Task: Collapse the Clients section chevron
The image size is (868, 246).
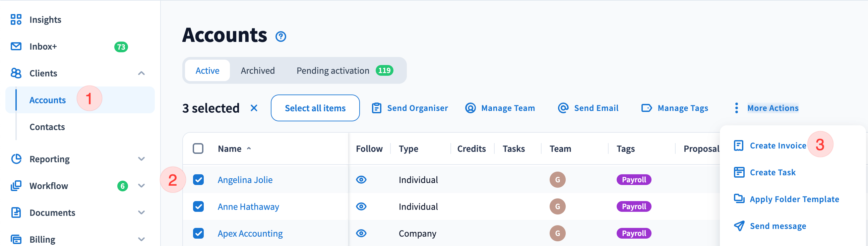Action: 141,73
